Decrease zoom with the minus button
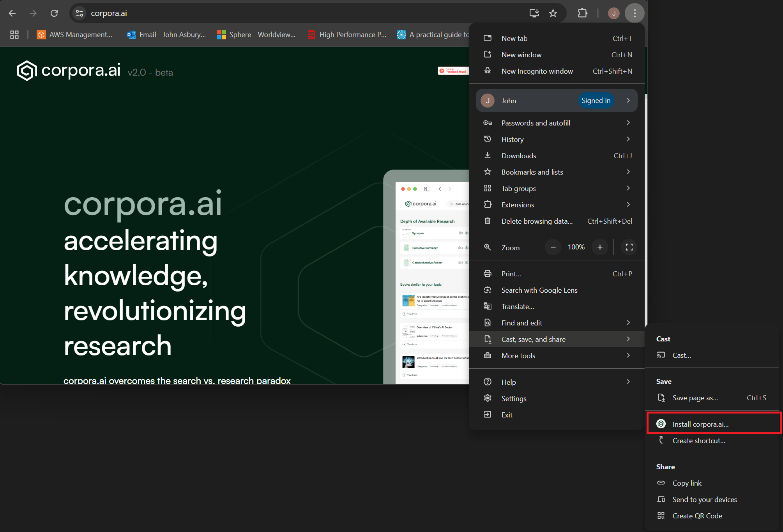Image resolution: width=783 pixels, height=532 pixels. click(553, 247)
